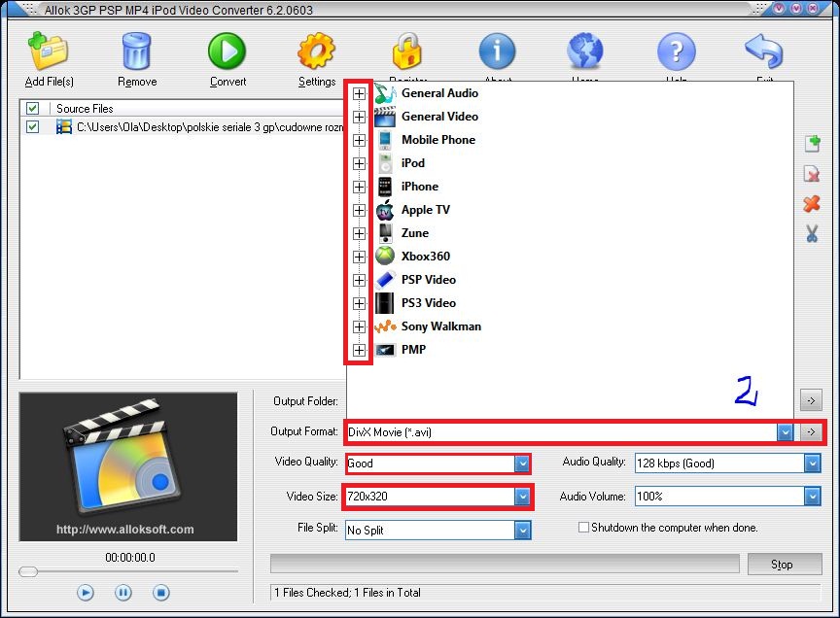The image size is (840, 618).
Task: Open the Video Quality dropdown
Action: (x=522, y=463)
